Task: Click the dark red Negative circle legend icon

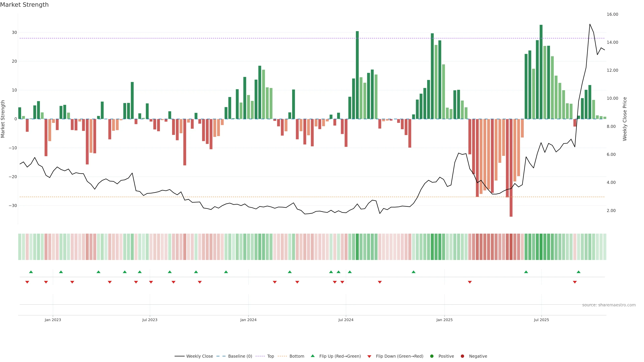Action: click(462, 356)
